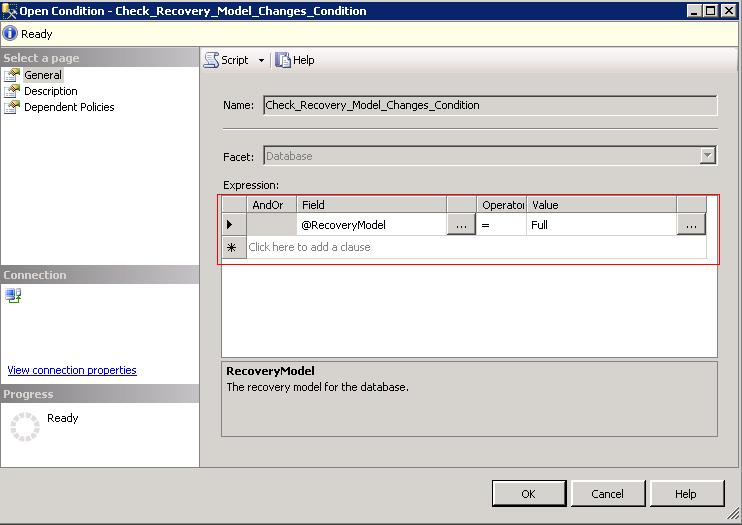Open the field editor ellipsis button
Screen dimensions: 742x525
click(x=461, y=225)
